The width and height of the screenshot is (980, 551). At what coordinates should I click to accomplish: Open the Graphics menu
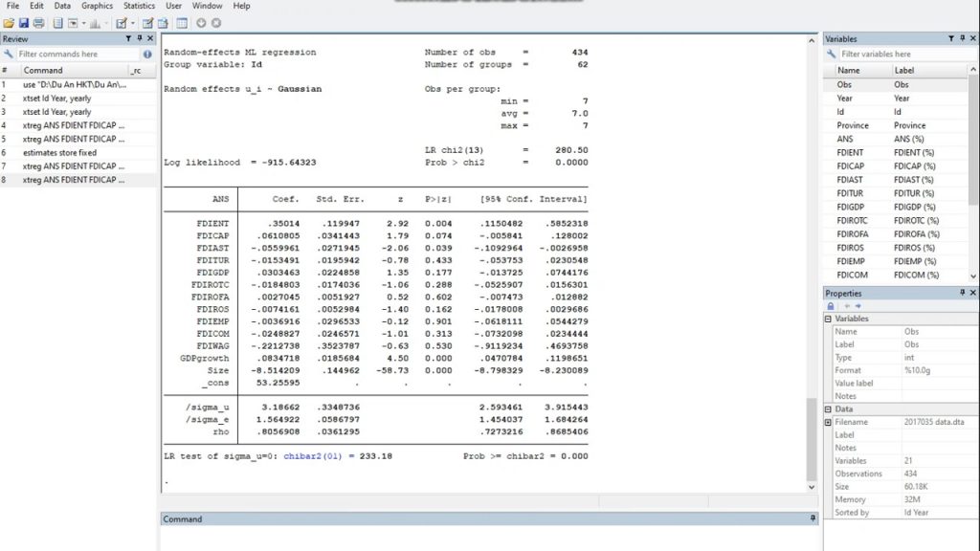coord(97,5)
